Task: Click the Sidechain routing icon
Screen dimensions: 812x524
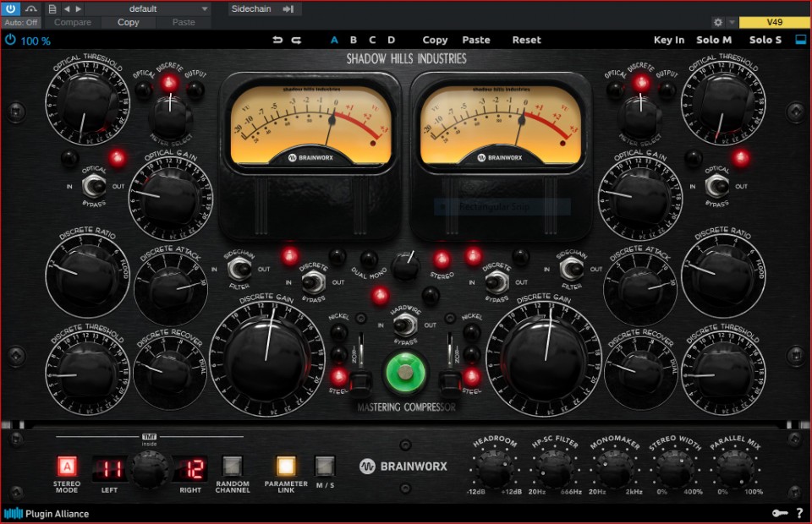Action: coord(288,8)
